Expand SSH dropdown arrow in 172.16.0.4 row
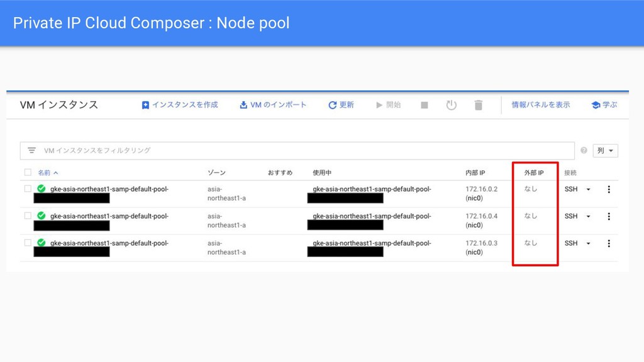This screenshot has height=362, width=644. point(588,216)
